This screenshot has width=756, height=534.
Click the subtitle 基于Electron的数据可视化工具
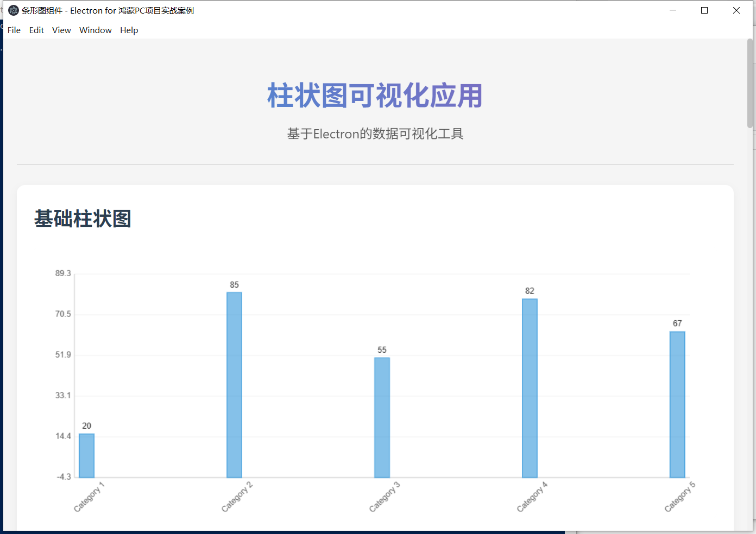(x=375, y=133)
